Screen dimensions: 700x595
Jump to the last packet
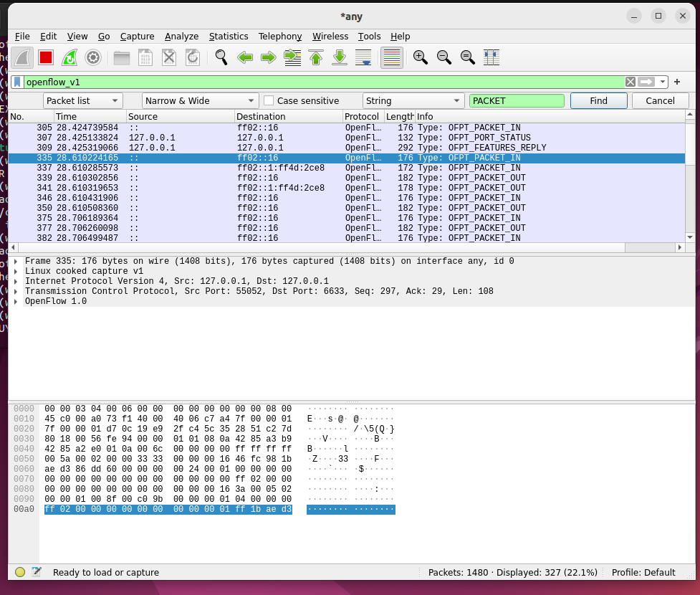point(340,57)
